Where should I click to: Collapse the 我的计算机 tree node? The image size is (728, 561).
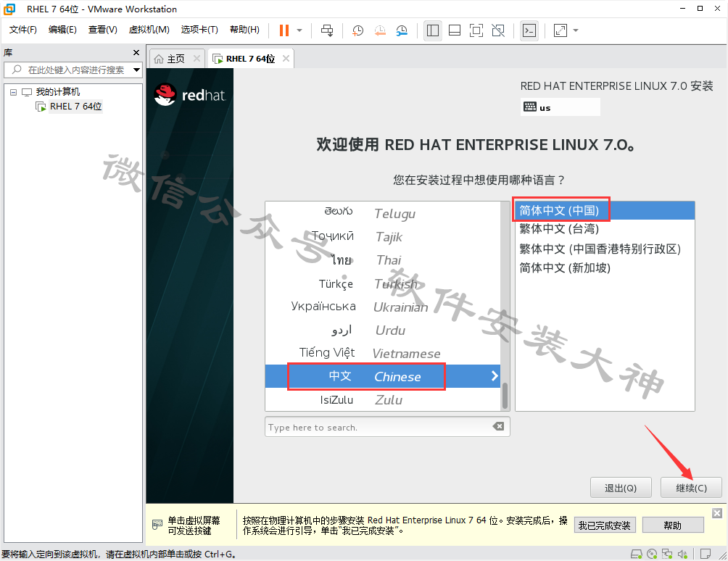(x=14, y=92)
